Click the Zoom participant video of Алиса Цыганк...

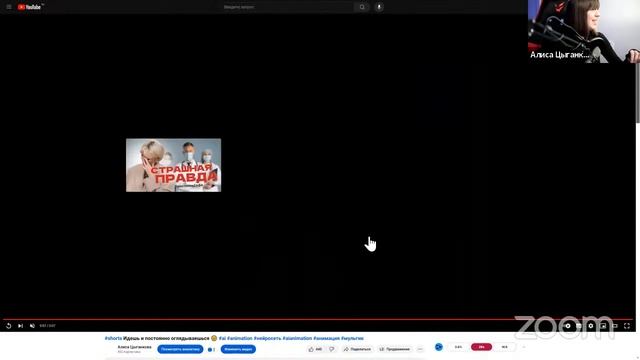[x=584, y=31]
